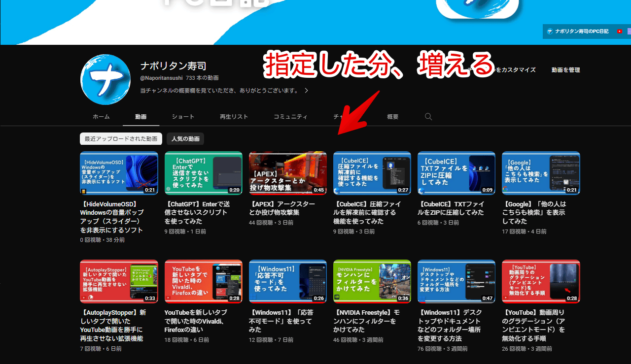The width and height of the screenshot is (631, 364).
Task: Click the ナポリタン寿司 channel avatar
Action: point(105,79)
